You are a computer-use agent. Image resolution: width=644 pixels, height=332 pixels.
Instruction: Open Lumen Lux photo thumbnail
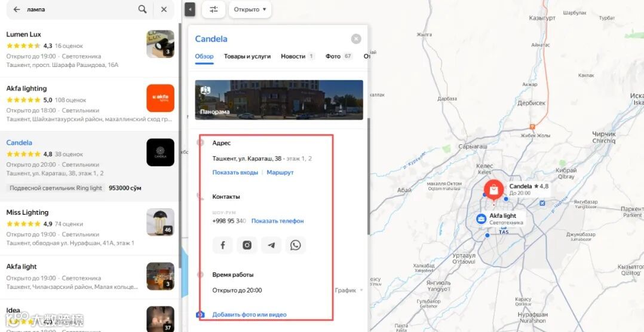pos(160,44)
